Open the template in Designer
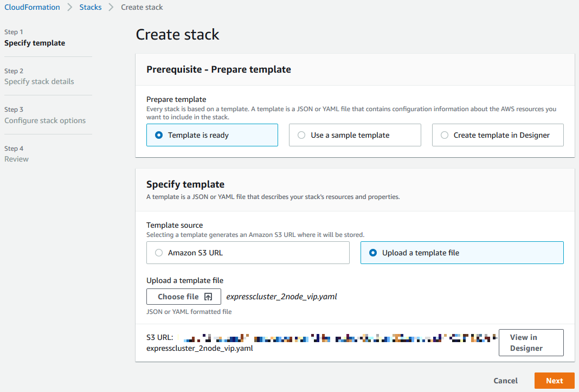Viewport: 579px width, 392px height. pos(531,343)
